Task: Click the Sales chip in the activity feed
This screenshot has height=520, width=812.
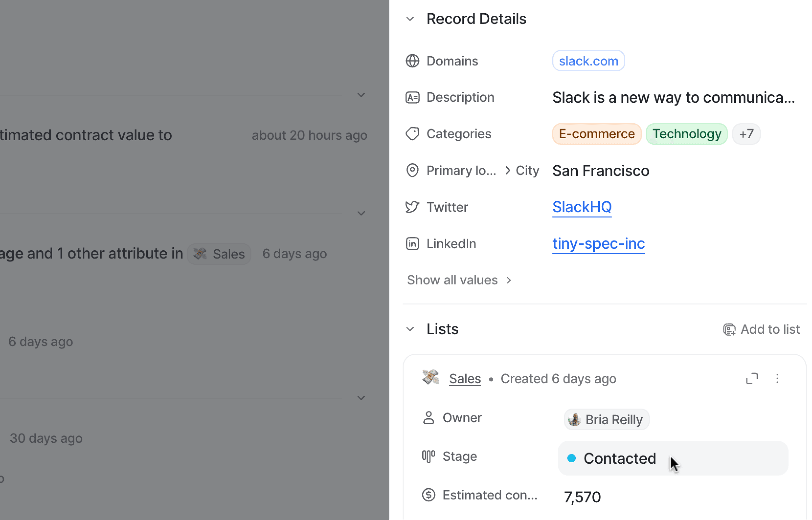Action: 219,254
